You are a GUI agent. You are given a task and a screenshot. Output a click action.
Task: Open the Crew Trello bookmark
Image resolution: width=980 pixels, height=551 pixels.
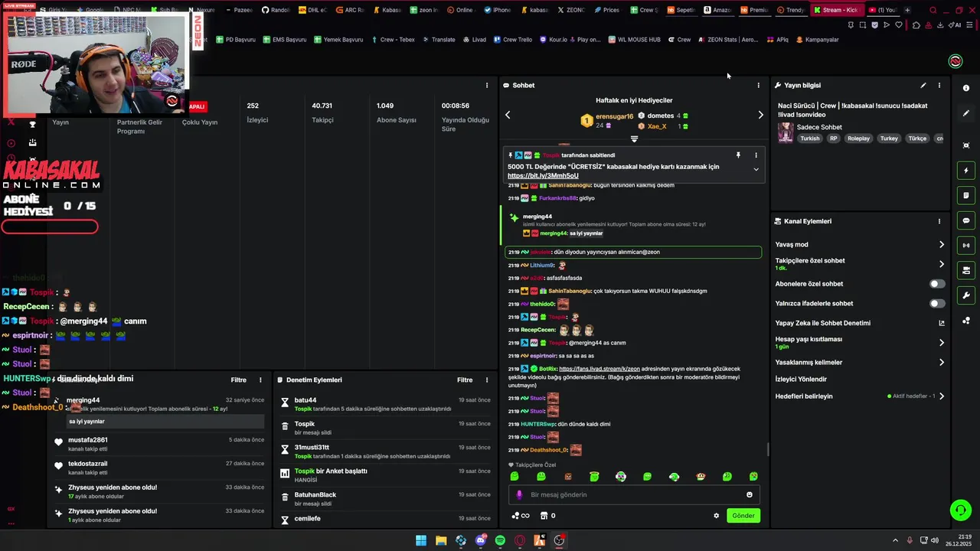tap(512, 40)
